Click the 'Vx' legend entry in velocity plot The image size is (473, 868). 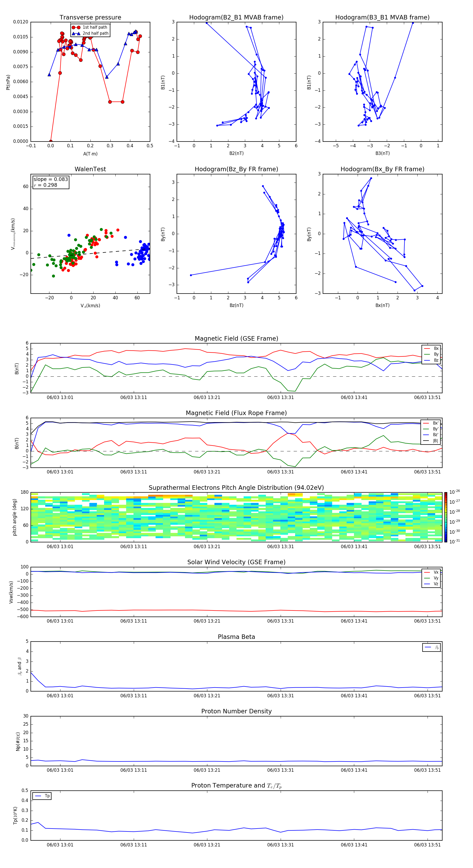(x=431, y=572)
